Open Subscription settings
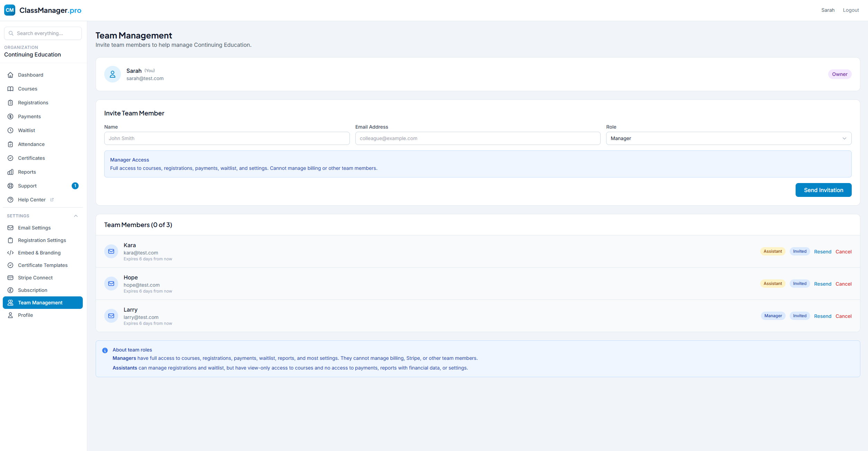This screenshot has height=451, width=868. [x=32, y=290]
